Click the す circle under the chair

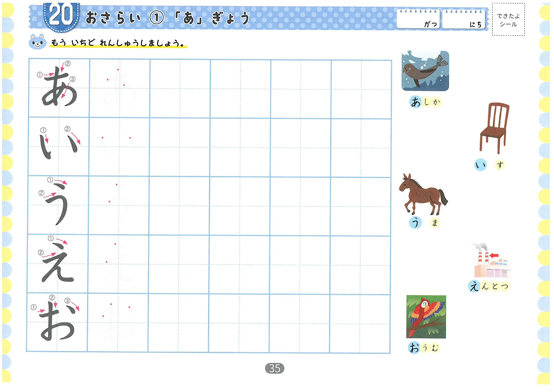coord(500,165)
